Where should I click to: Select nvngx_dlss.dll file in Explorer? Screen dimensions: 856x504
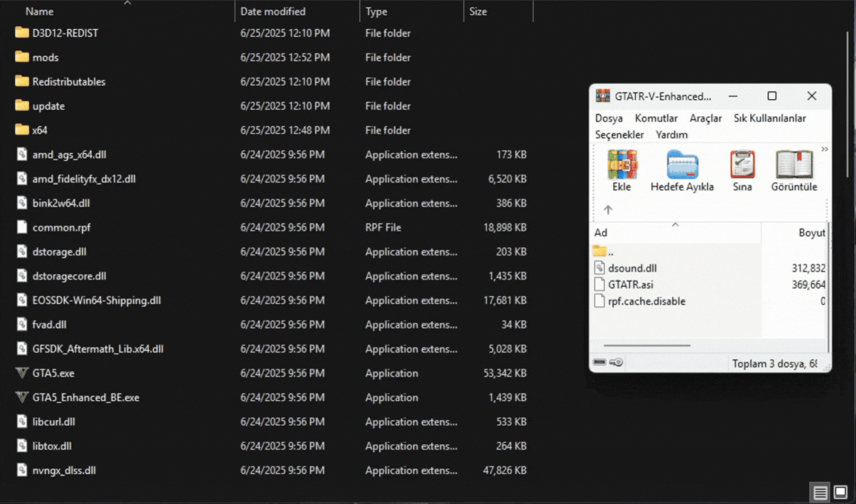64,470
